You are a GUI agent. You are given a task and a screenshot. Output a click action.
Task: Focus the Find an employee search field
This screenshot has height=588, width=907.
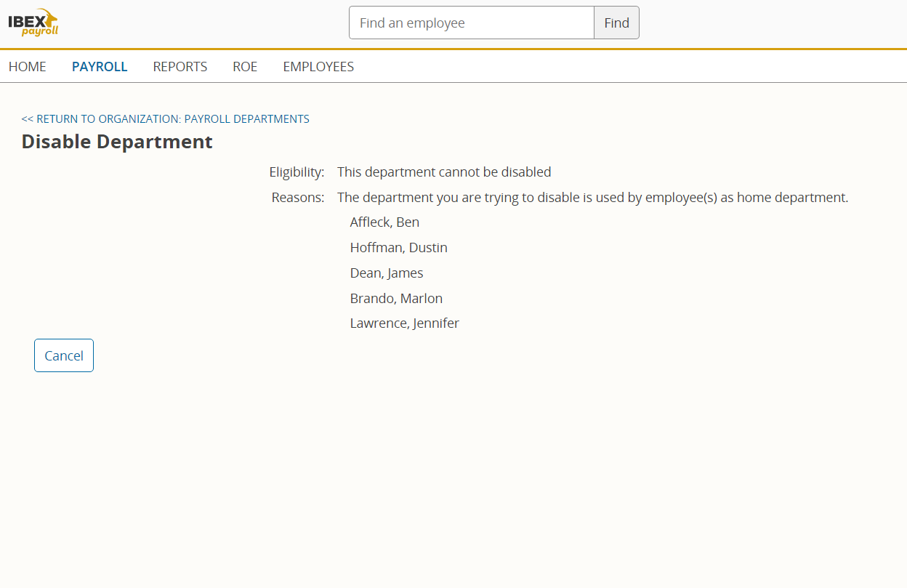pos(472,23)
